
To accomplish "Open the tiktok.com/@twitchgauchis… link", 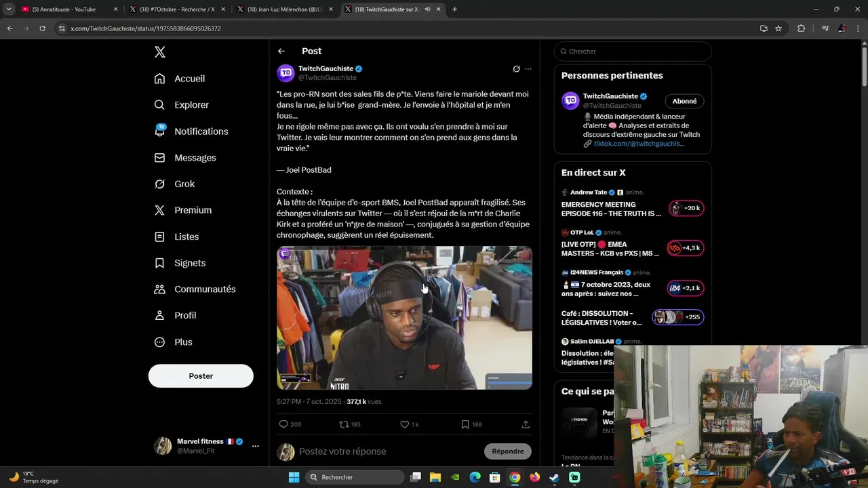I will [x=639, y=144].
